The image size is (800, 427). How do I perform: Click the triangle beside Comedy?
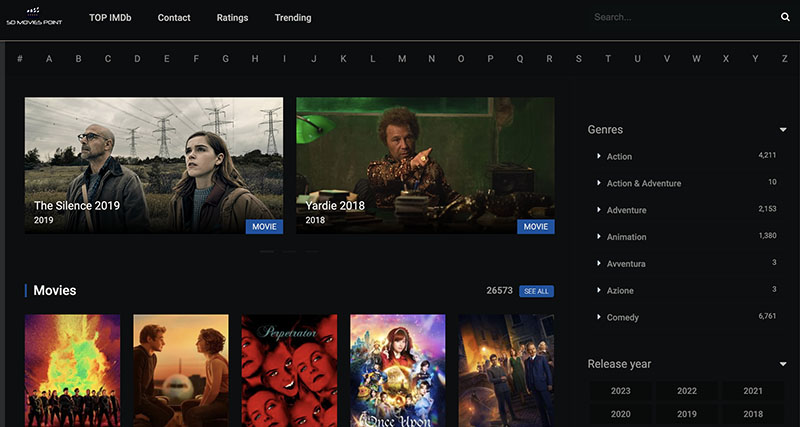tap(599, 317)
